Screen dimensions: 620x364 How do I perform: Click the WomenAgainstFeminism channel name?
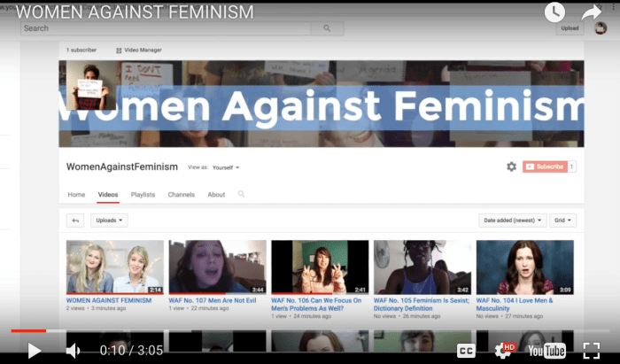point(122,167)
